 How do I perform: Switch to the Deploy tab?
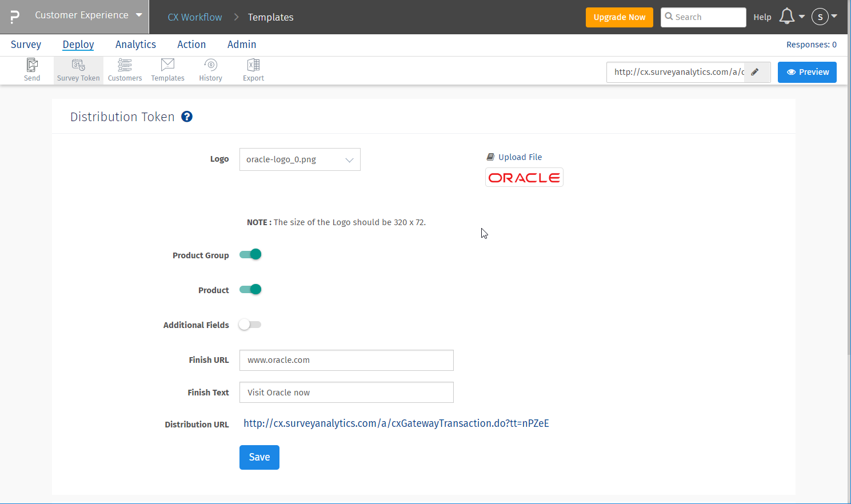[x=78, y=45]
